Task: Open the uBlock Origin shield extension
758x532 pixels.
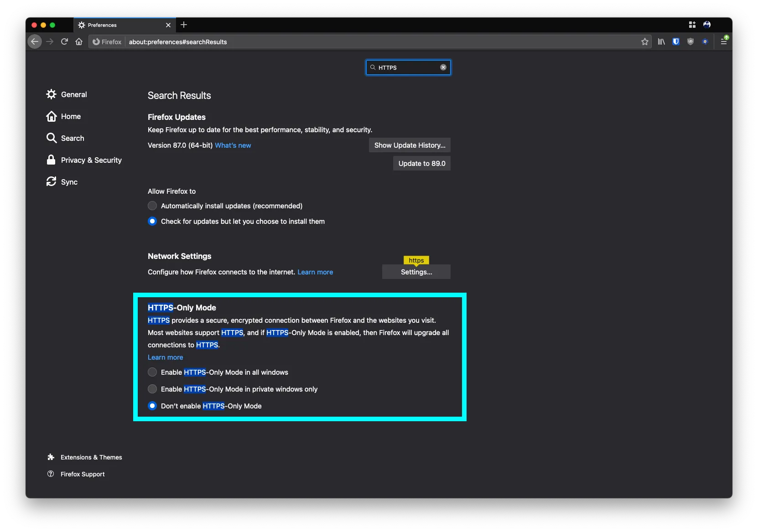Action: click(x=691, y=41)
